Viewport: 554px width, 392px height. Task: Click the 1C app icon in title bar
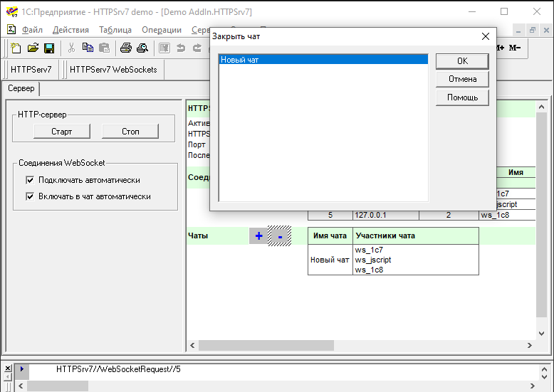coord(12,11)
